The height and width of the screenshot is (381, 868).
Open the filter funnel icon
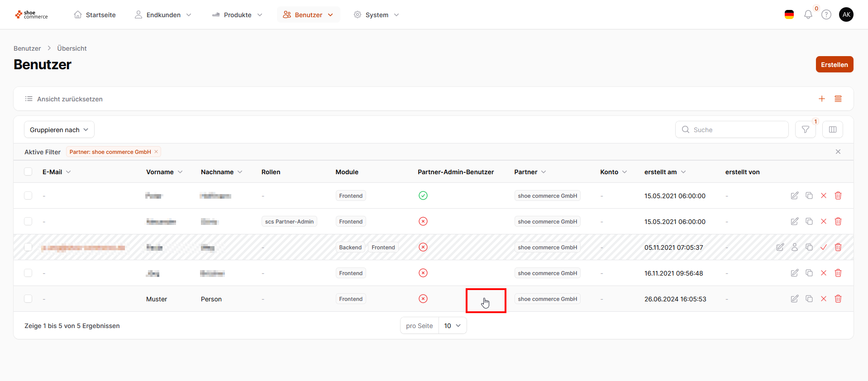click(x=806, y=129)
